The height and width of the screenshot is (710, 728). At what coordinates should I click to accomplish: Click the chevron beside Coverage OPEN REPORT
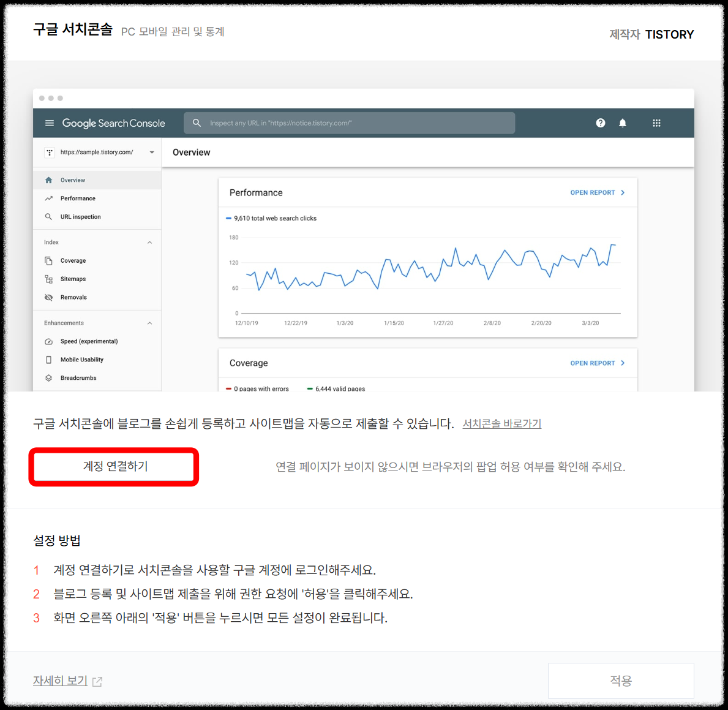click(623, 363)
